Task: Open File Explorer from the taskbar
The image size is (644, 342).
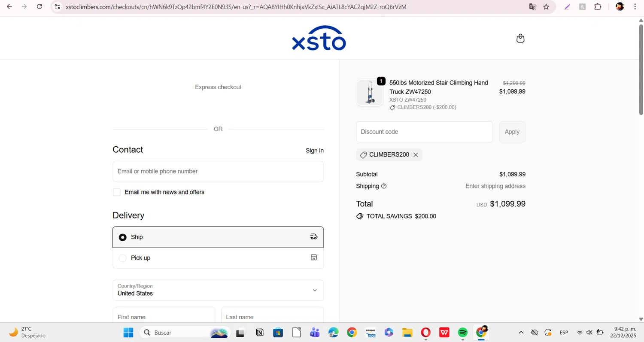Action: (407, 333)
